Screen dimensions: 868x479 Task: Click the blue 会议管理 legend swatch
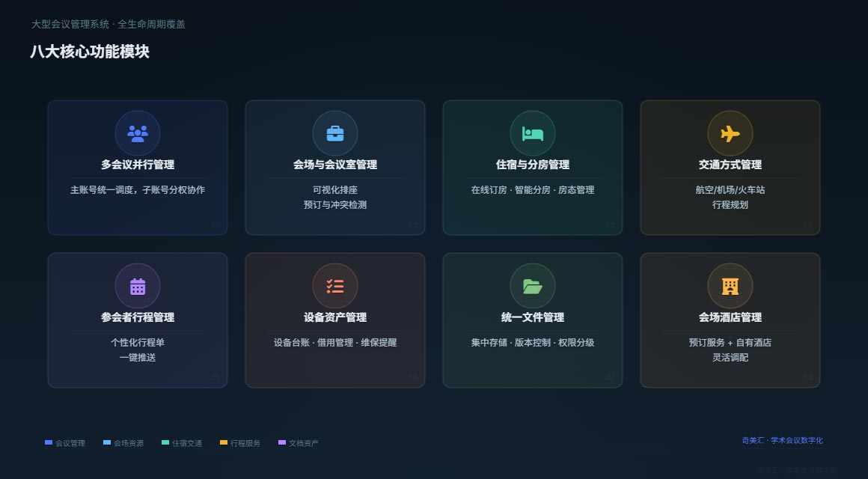tap(49, 442)
